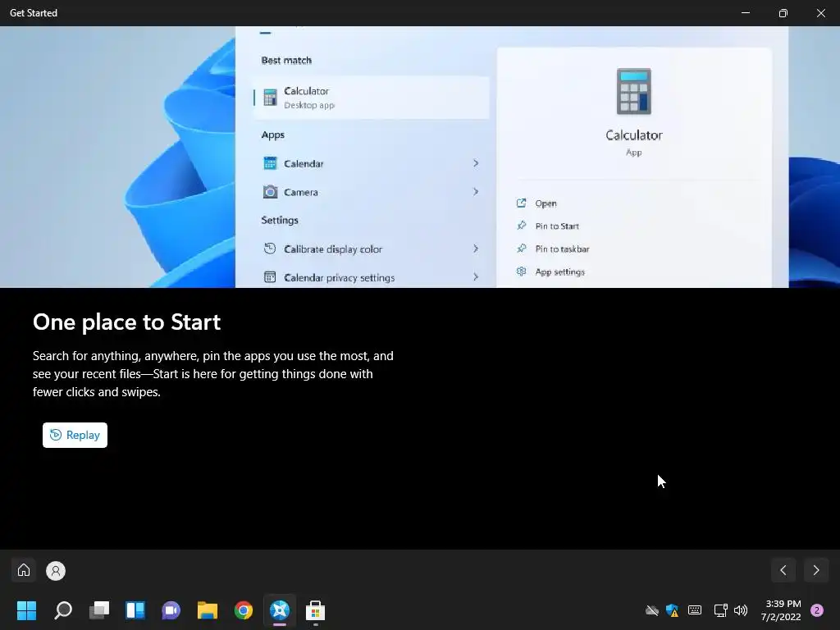The width and height of the screenshot is (840, 630).
Task: Advance to next page with right chevron
Action: [816, 571]
